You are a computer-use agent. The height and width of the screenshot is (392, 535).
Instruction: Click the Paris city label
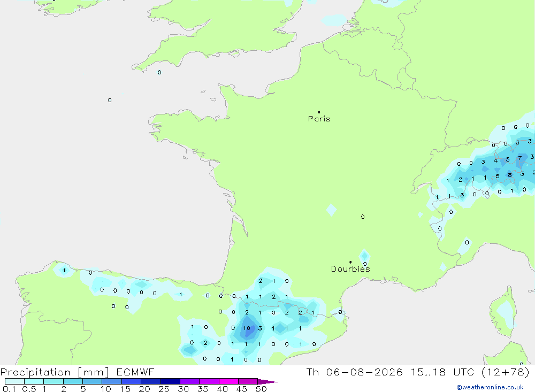coord(319,119)
